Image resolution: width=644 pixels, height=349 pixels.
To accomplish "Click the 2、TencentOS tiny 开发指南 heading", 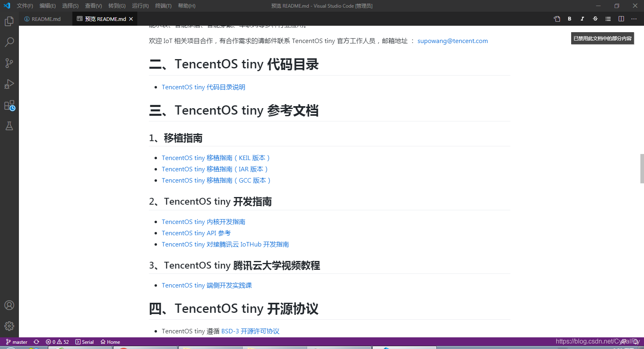I will click(210, 201).
